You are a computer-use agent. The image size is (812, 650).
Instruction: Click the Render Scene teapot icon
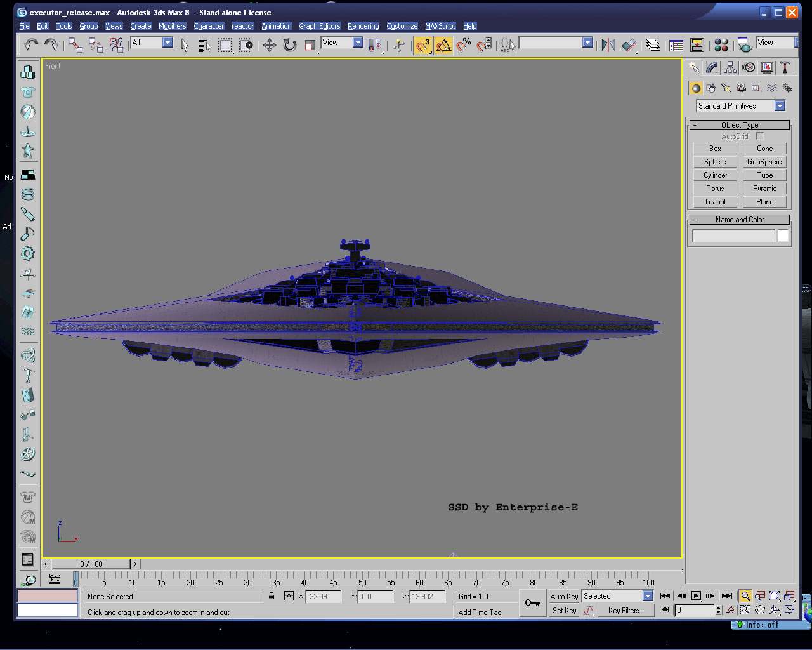pos(745,44)
